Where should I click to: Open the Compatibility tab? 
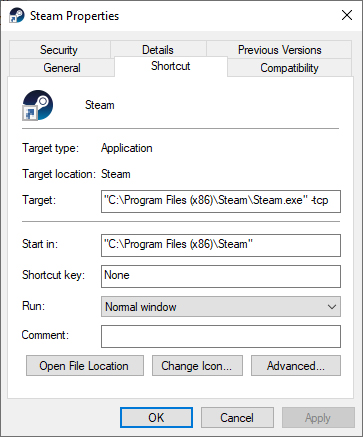(289, 68)
